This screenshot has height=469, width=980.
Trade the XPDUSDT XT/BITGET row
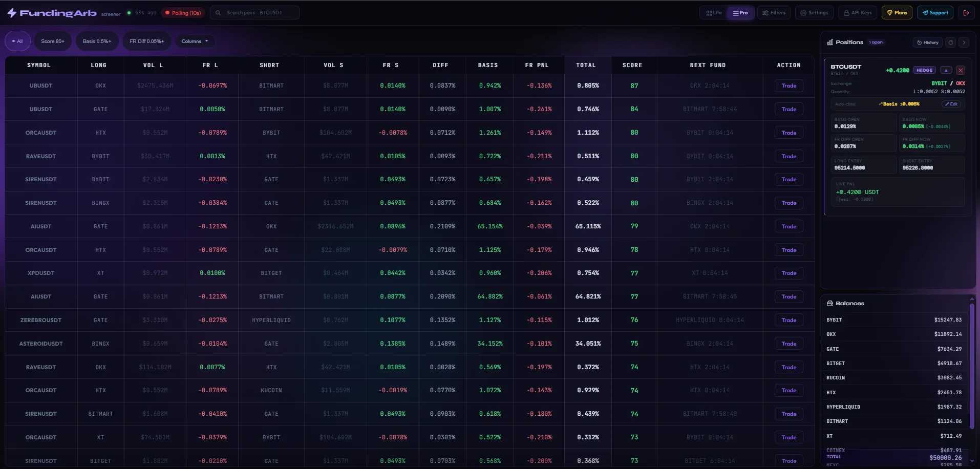click(x=789, y=273)
